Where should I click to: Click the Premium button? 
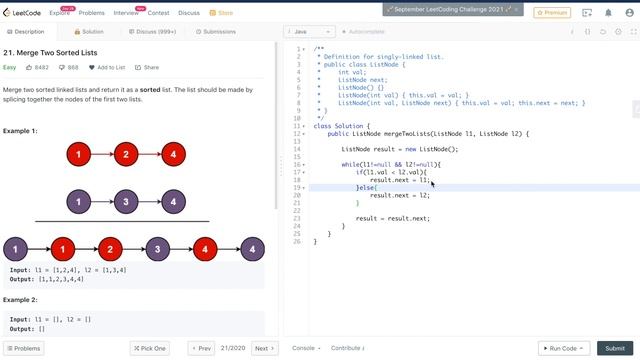552,13
